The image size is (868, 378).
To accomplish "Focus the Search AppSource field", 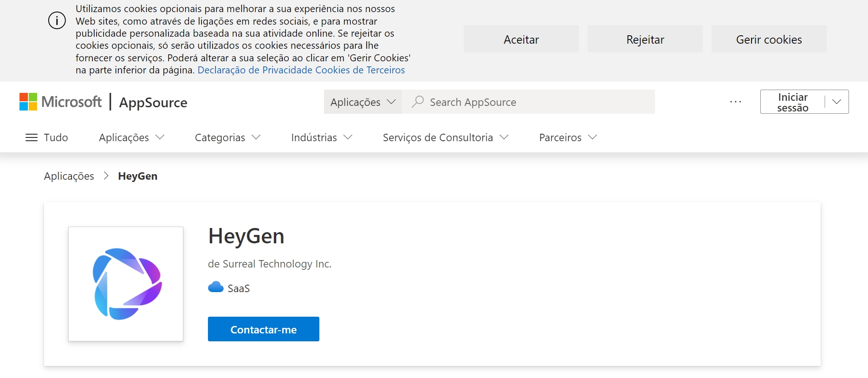I will [529, 102].
